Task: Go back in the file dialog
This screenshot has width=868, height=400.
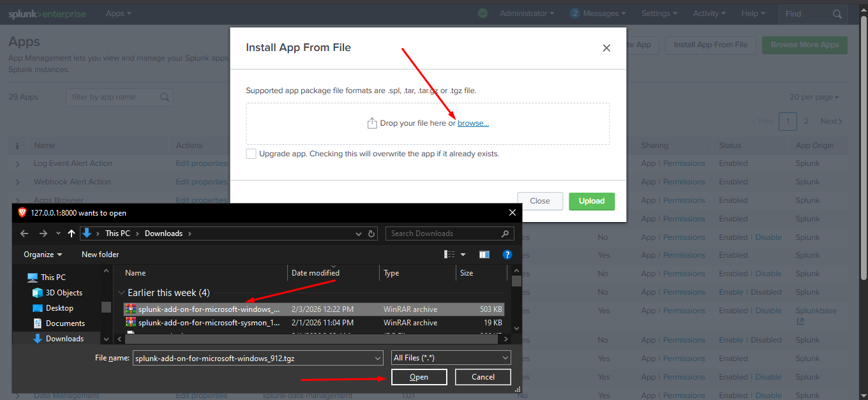Action: click(24, 233)
